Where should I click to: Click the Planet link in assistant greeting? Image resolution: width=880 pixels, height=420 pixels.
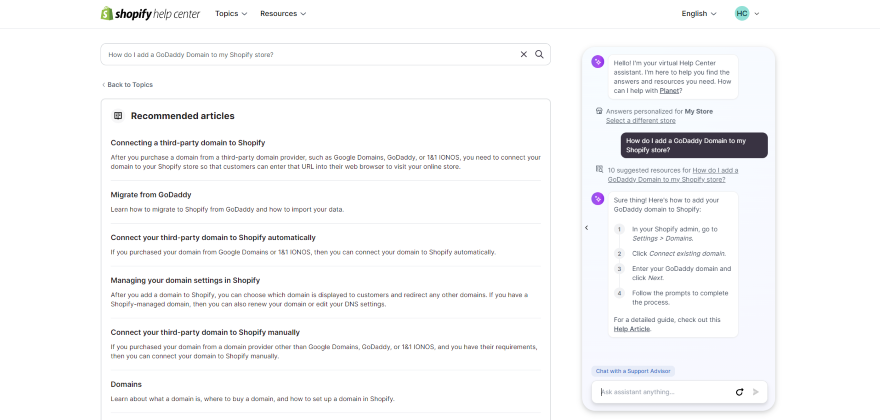click(x=668, y=90)
